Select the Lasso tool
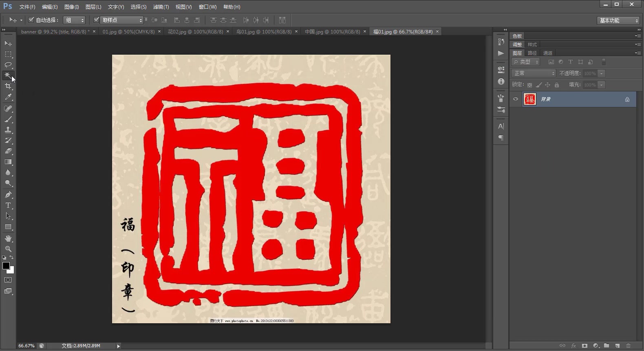 (8, 64)
